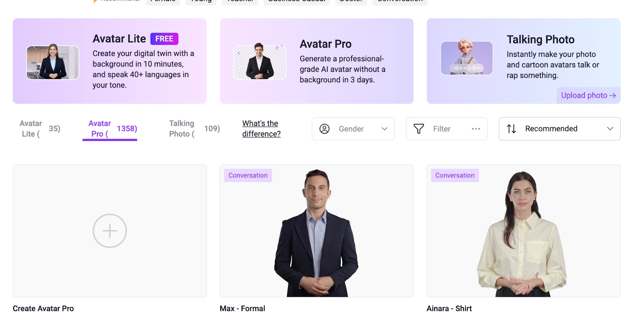Click the Upload photo arrow icon
Image resolution: width=644 pixels, height=321 pixels.
point(613,95)
